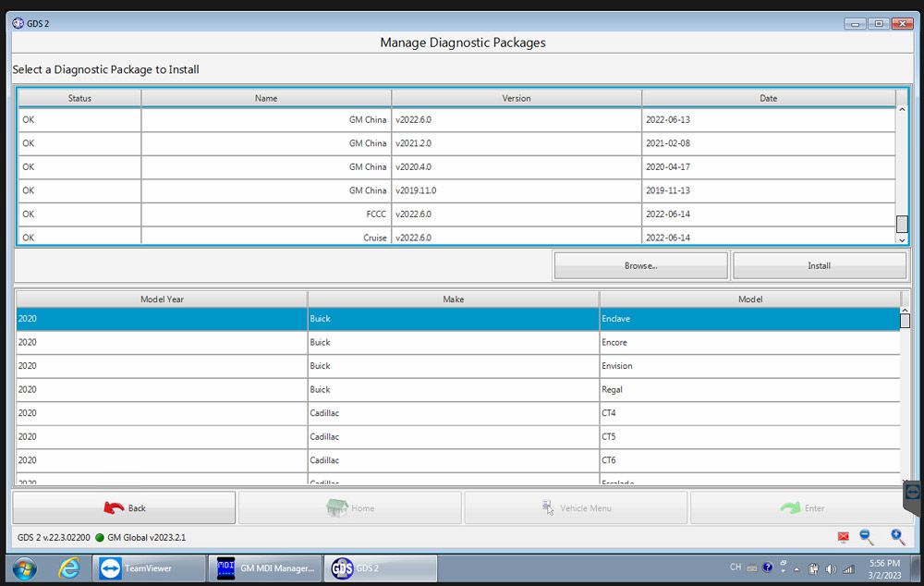Click the zoom out magnifier icon

tap(867, 537)
